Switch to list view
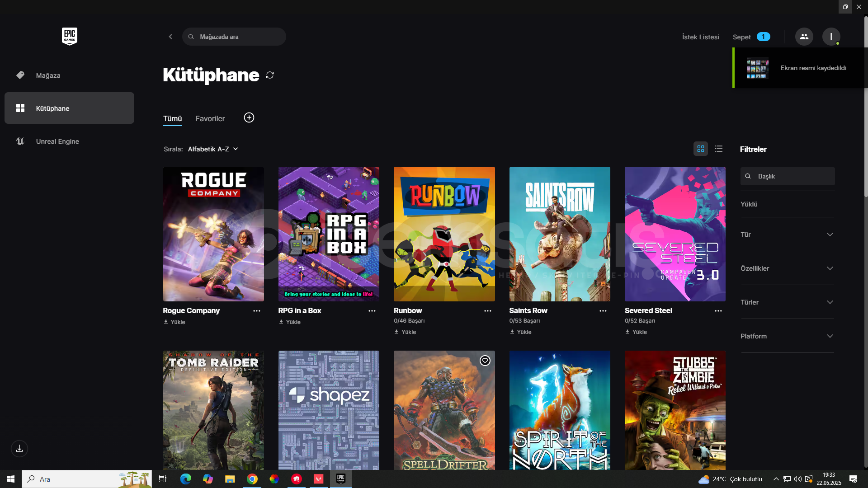Image resolution: width=868 pixels, height=488 pixels. tap(719, 149)
